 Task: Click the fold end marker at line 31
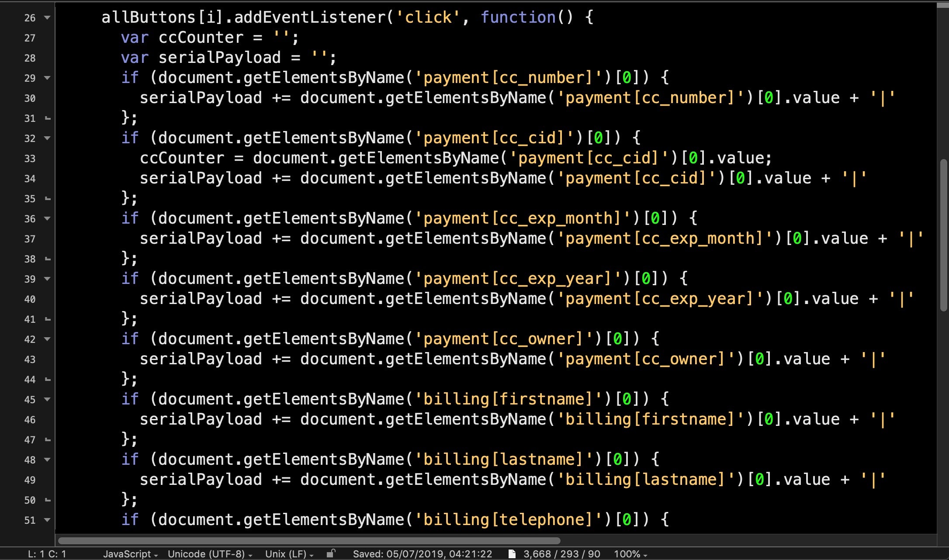[48, 118]
